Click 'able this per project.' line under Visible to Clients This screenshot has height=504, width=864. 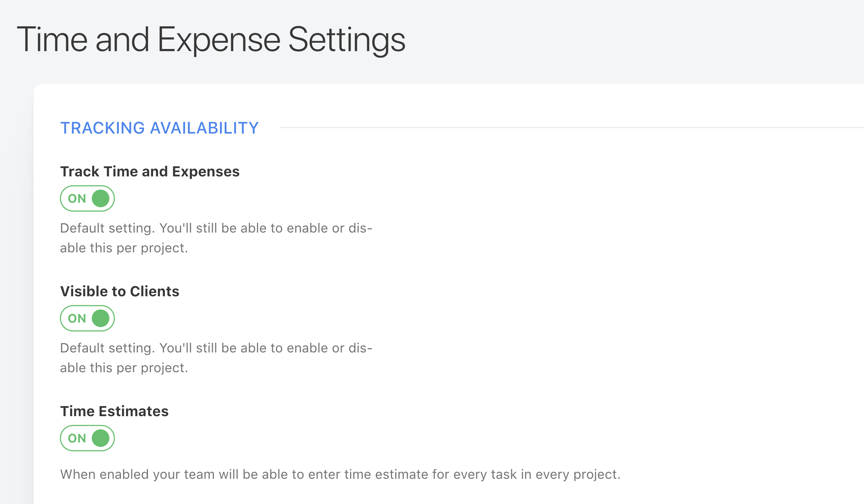(124, 368)
